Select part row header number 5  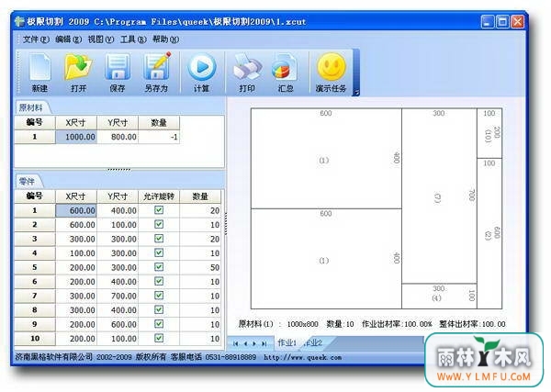[35, 267]
